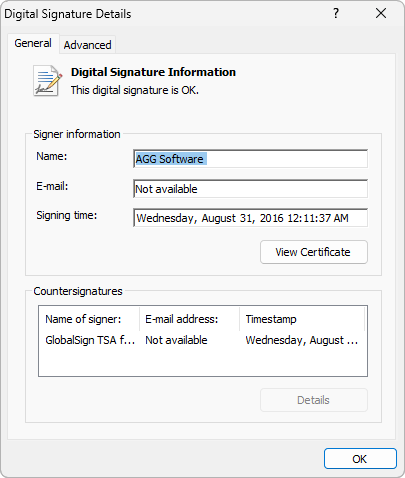Select GlobalSign TSA countersignature row
The image size is (405, 478).
click(203, 340)
